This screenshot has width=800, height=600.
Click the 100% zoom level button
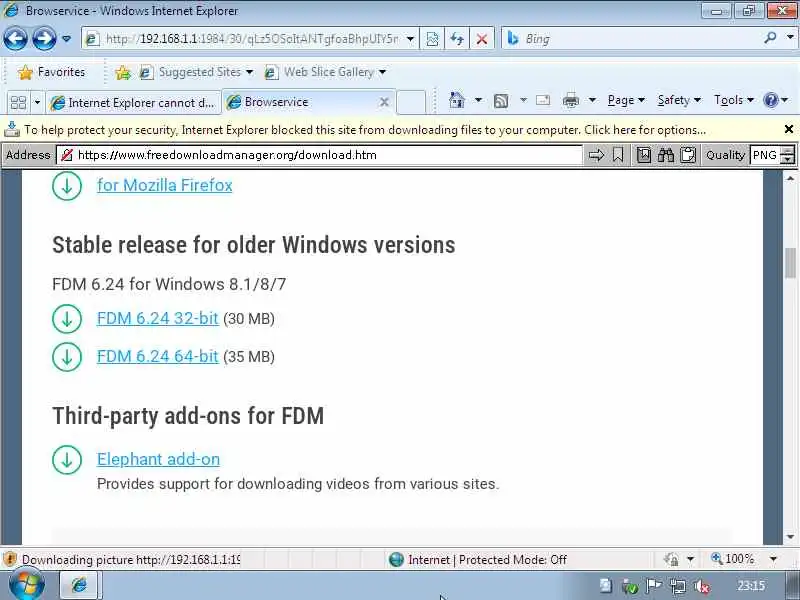(x=732, y=559)
